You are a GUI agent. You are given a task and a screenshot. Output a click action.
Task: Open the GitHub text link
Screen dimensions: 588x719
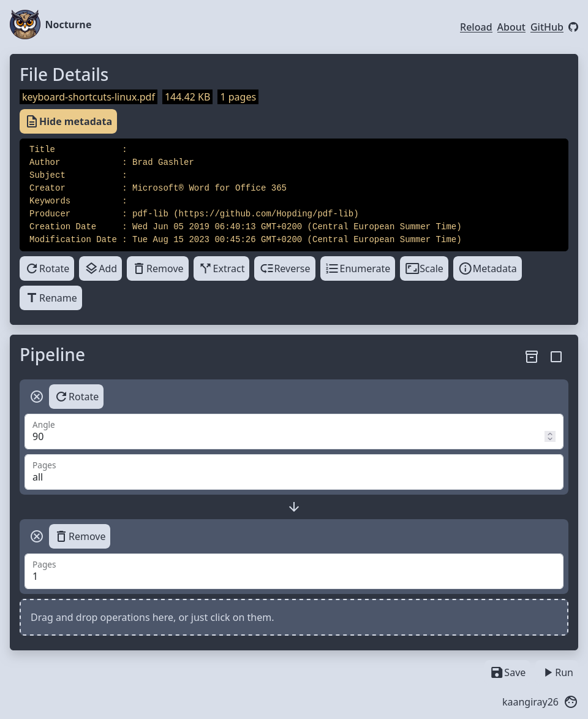point(547,27)
